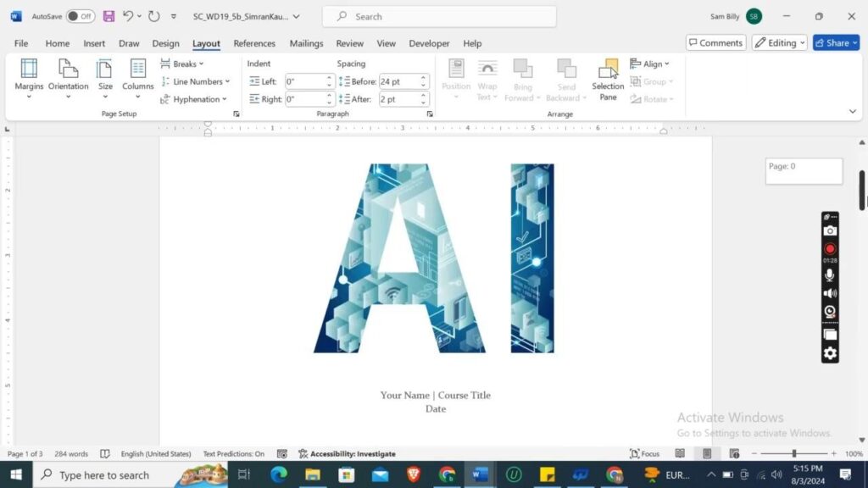
Task: Switch to the Insert tab
Action: (x=94, y=43)
